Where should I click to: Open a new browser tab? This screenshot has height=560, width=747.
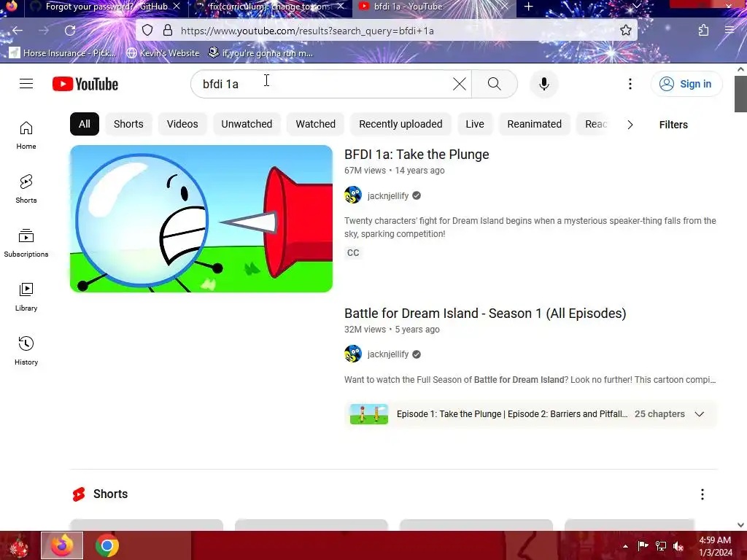pos(528,7)
